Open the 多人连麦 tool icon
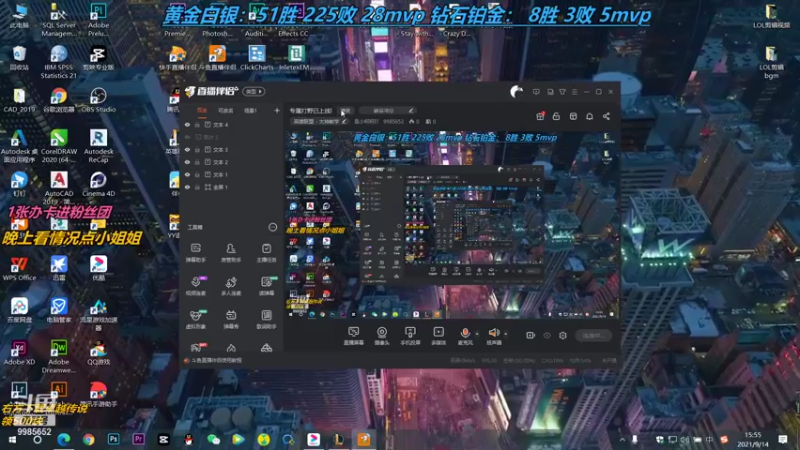This screenshot has width=800, height=450. point(231,286)
